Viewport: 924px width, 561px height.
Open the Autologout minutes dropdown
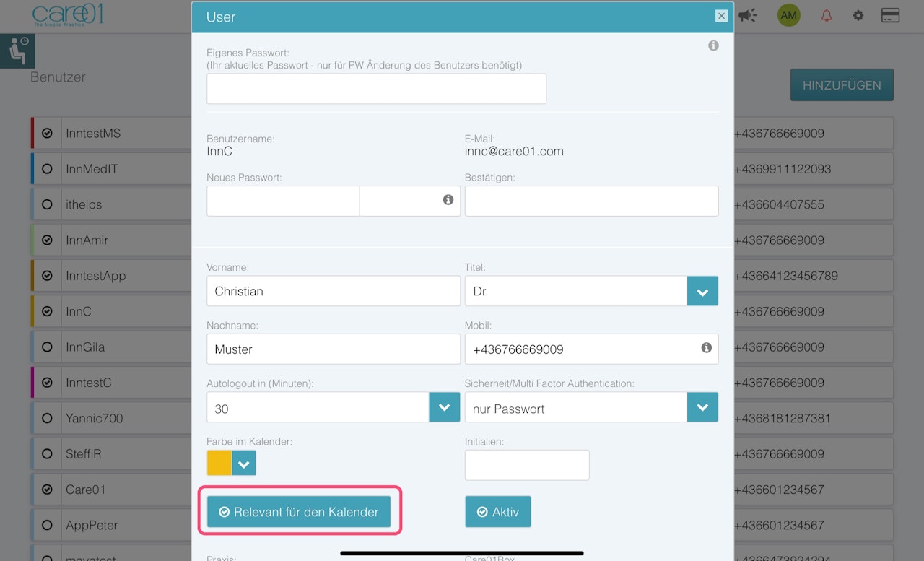click(445, 407)
